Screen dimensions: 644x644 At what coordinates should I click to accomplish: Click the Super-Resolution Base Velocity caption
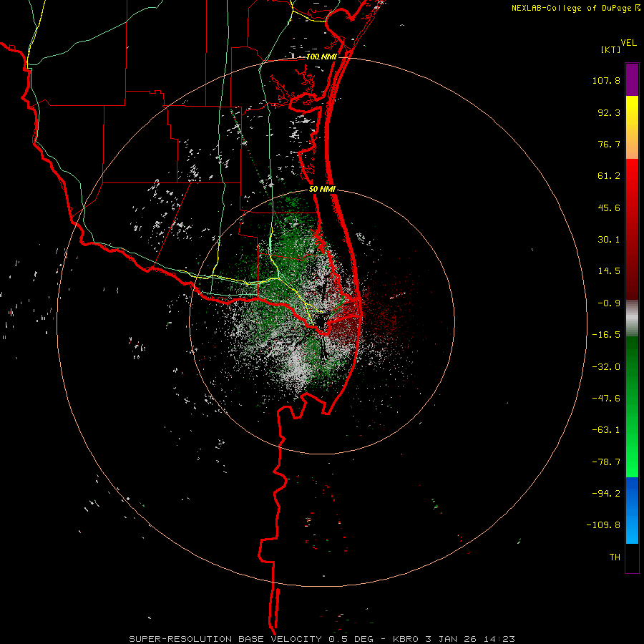[x=322, y=639]
